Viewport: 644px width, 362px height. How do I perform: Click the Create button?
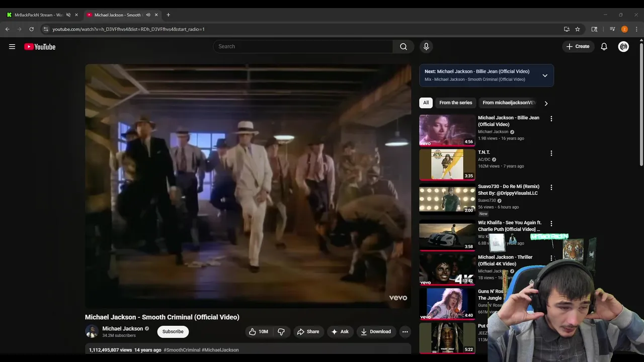[578, 46]
